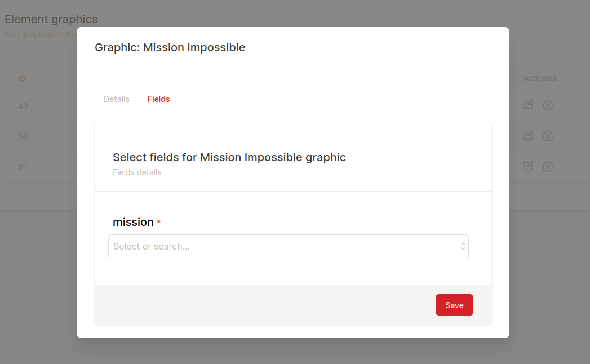Screen dimensions: 590x364
Task: Select the Fields tab
Action: click(x=158, y=99)
